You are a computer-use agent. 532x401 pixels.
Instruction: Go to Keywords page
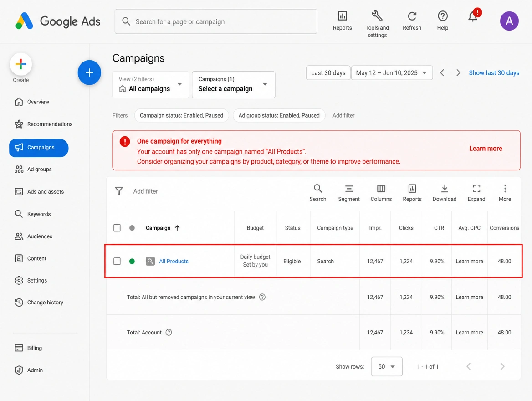33,214
